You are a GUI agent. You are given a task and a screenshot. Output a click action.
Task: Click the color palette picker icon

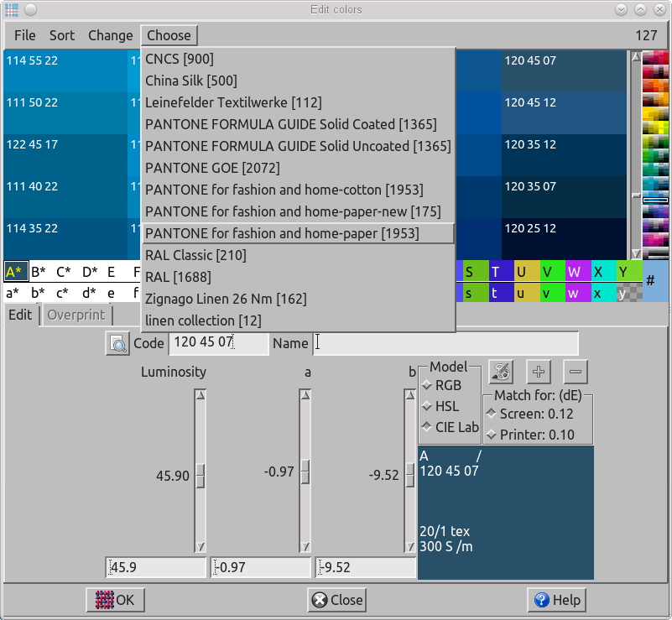(x=501, y=372)
